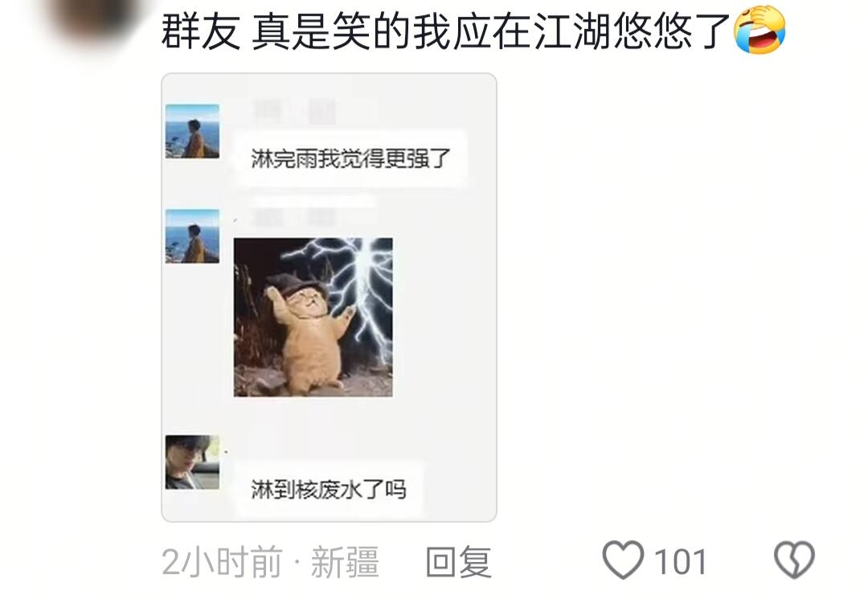868x603 pixels.
Task: Click the seaside avatar beside 淋完雨我觉得更强了
Action: 192,131
